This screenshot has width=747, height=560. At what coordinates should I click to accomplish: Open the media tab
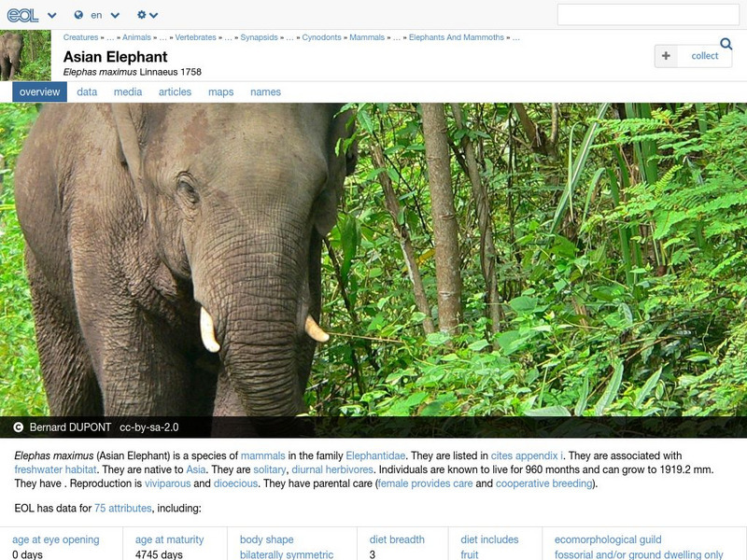pos(128,91)
